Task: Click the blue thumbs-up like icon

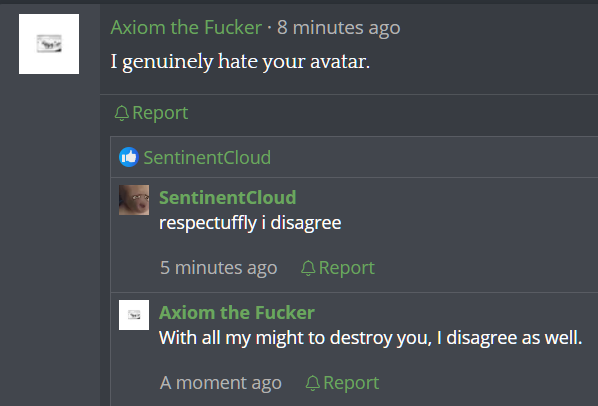Action: point(129,157)
